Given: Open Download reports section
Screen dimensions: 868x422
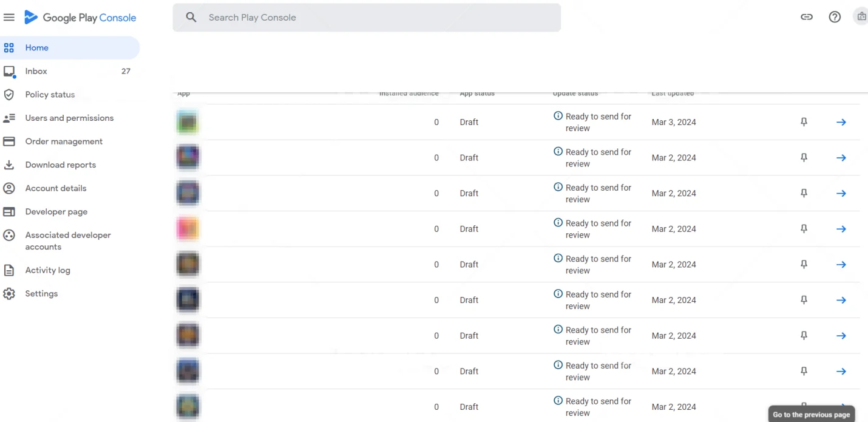Looking at the screenshot, I should pyautogui.click(x=60, y=165).
